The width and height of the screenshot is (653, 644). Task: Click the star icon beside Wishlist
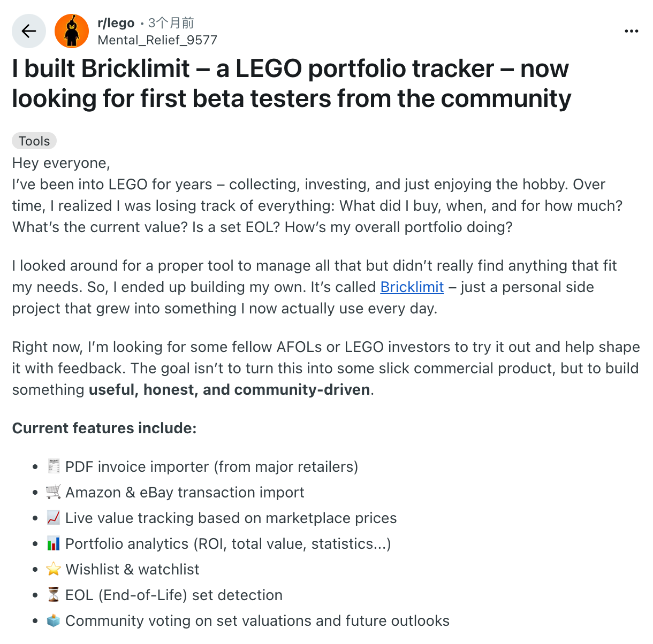point(54,569)
